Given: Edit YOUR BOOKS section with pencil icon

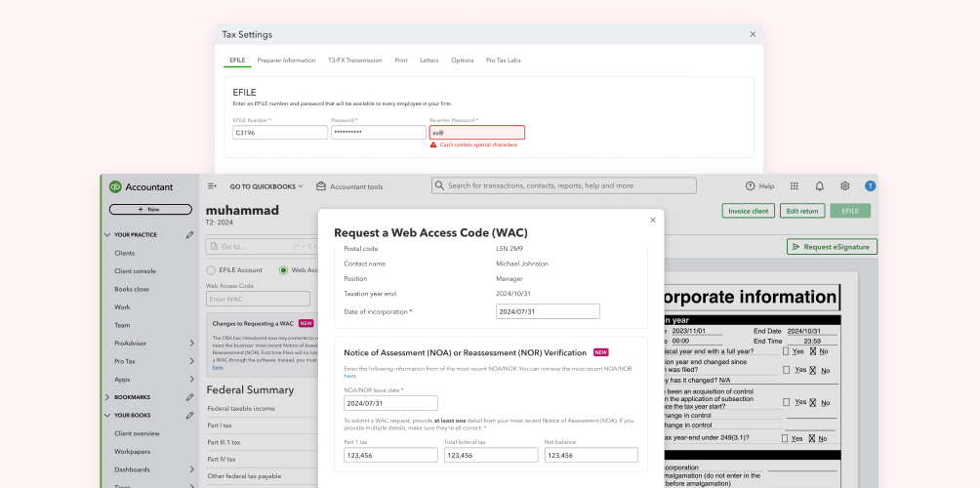Looking at the screenshot, I should (x=189, y=415).
